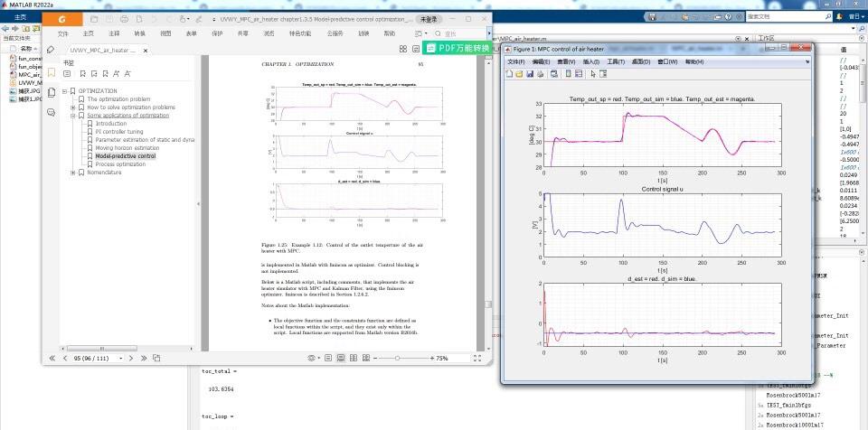The image size is (868, 430).
Task: Open the 保护 tab in PDF reader
Action: pyautogui.click(x=217, y=33)
